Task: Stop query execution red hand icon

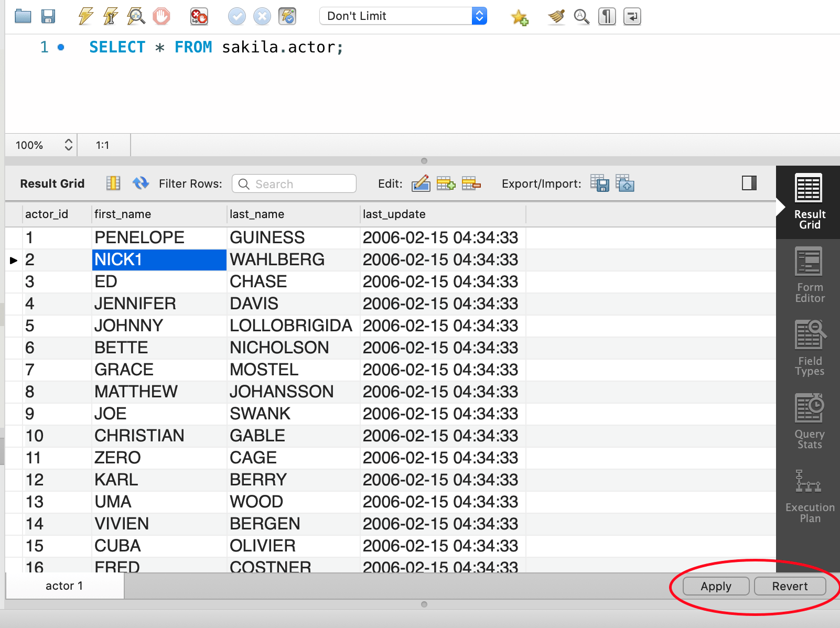Action: pyautogui.click(x=161, y=16)
